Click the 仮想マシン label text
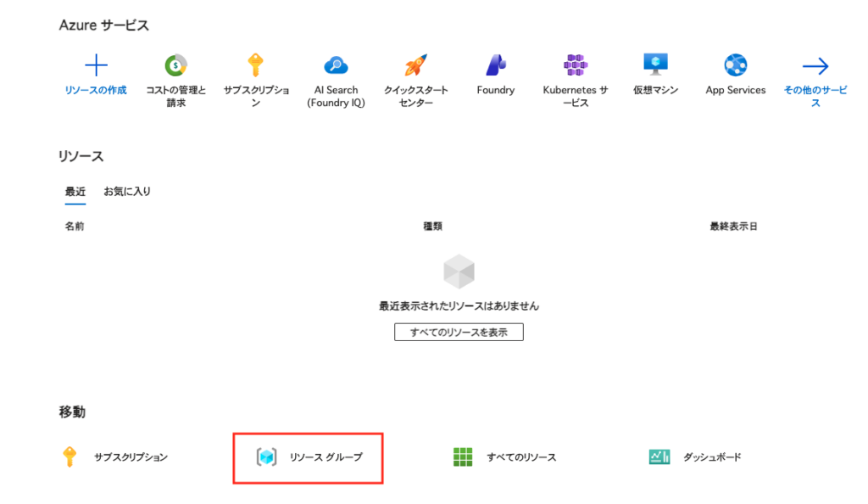Image resolution: width=868 pixels, height=504 pixels. [x=655, y=90]
